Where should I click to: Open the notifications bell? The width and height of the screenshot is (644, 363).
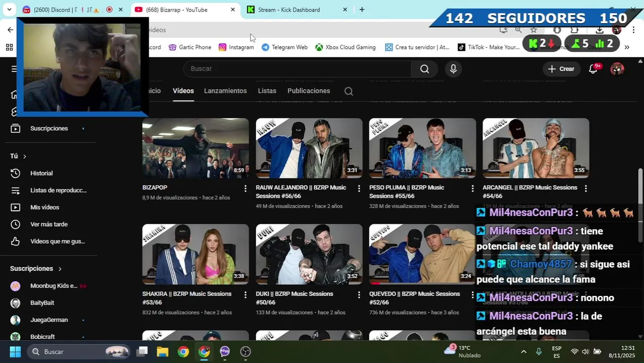point(593,69)
